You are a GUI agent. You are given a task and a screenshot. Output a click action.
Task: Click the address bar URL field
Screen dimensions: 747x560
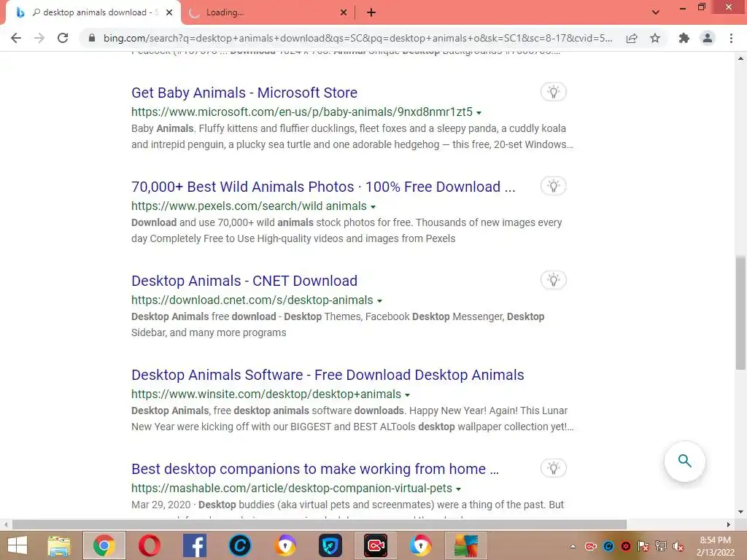click(x=357, y=38)
